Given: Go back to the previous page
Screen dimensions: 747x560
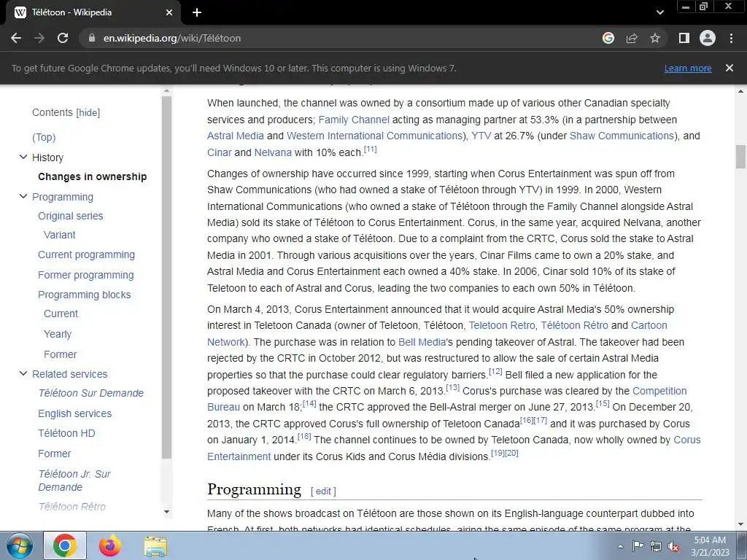Looking at the screenshot, I should [16, 38].
